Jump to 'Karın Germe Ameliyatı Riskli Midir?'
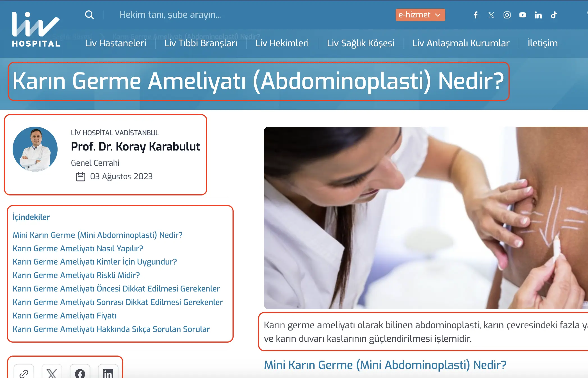588x378 pixels. click(76, 275)
